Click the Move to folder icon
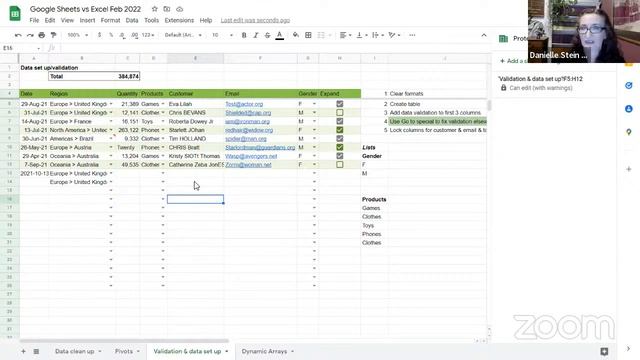 (x=167, y=9)
